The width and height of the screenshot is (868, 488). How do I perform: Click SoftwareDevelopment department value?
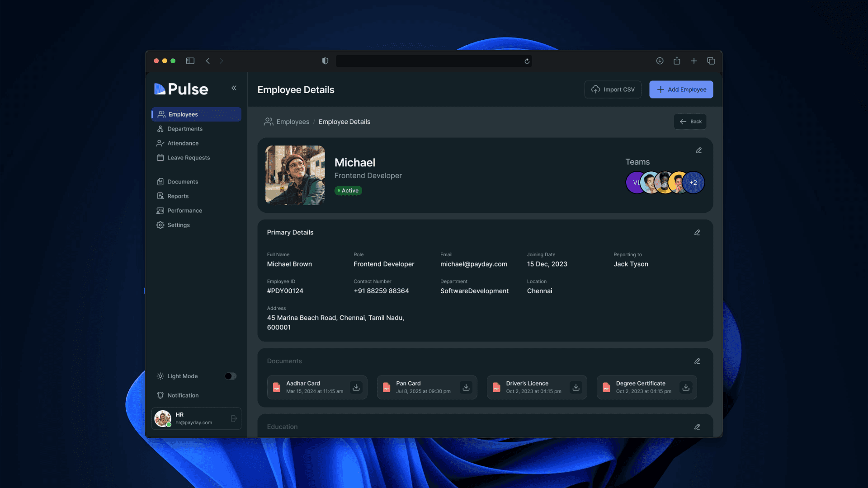point(474,291)
